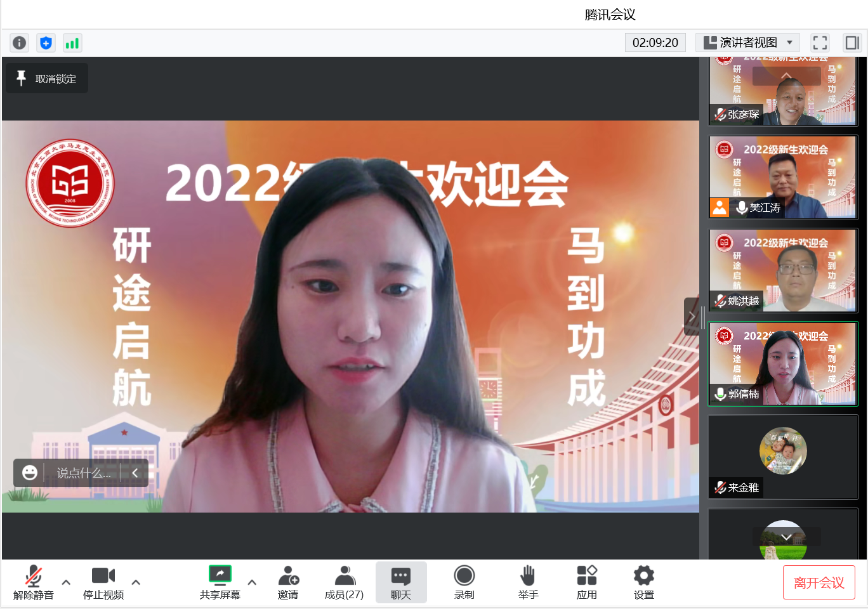868x609 pixels.
Task: Enter fullscreen mode icon
Action: click(x=820, y=43)
